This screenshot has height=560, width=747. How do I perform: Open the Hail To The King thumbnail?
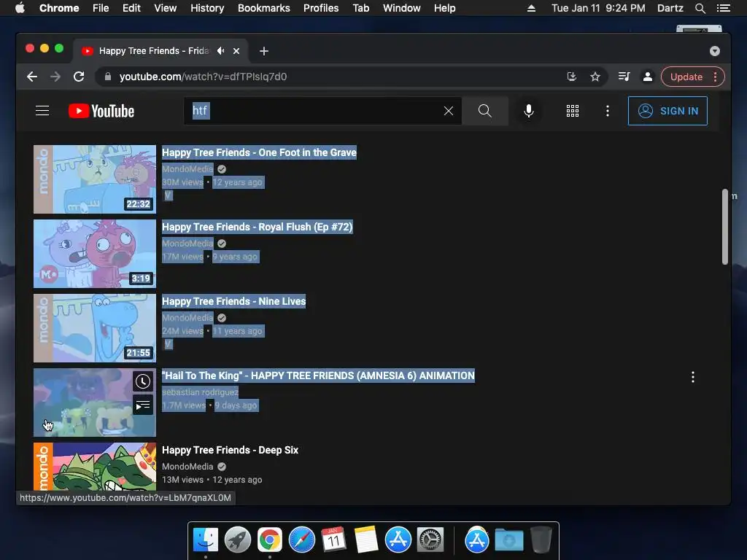coord(95,402)
